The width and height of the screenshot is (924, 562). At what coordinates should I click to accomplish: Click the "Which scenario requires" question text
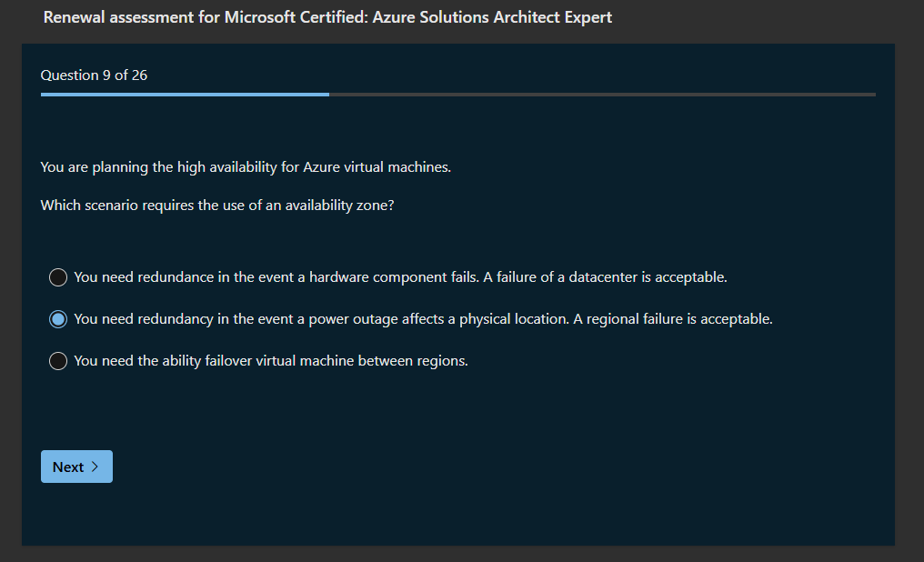point(217,206)
